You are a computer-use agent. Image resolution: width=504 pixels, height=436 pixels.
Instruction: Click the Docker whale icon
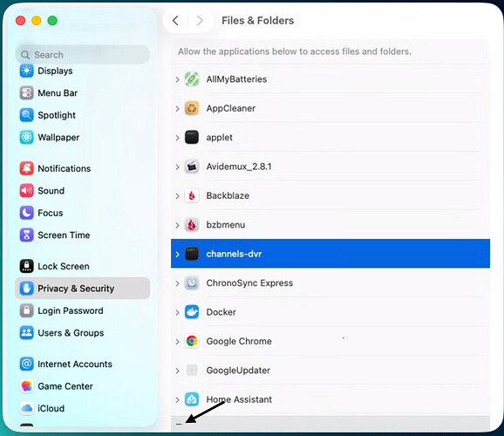[192, 312]
